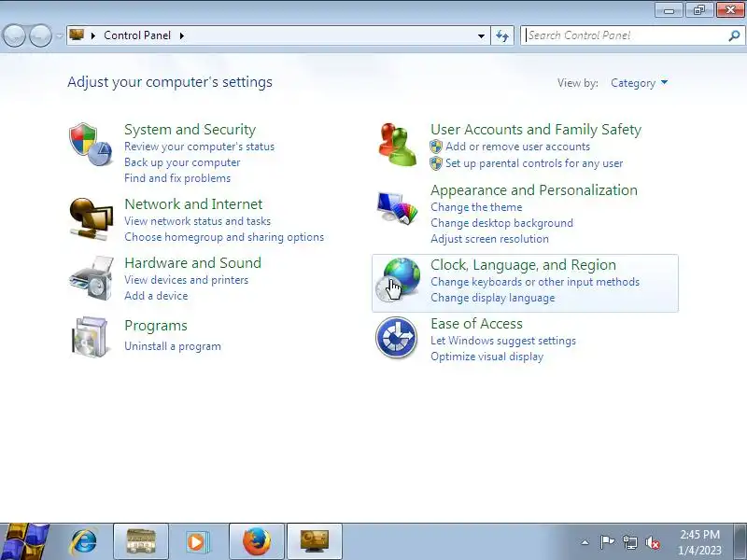Click the root arrow before Control Panel breadcrumb
This screenshot has width=747, height=560.
tap(93, 35)
